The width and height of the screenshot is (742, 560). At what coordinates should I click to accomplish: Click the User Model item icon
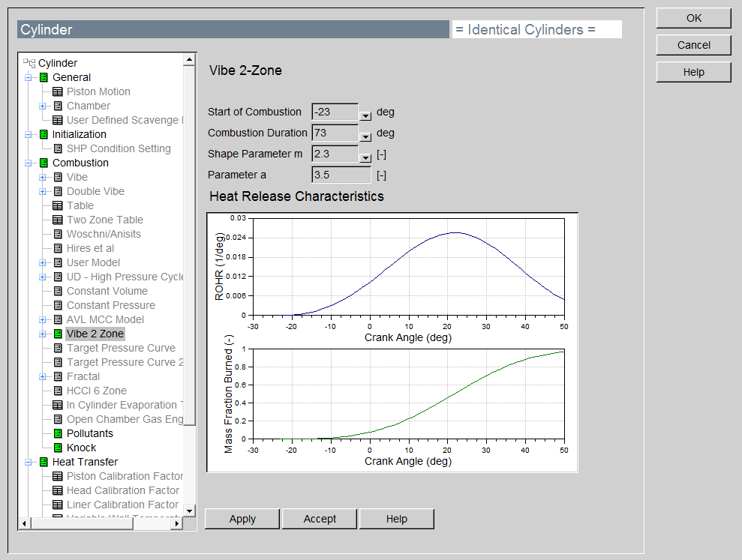pyautogui.click(x=58, y=262)
